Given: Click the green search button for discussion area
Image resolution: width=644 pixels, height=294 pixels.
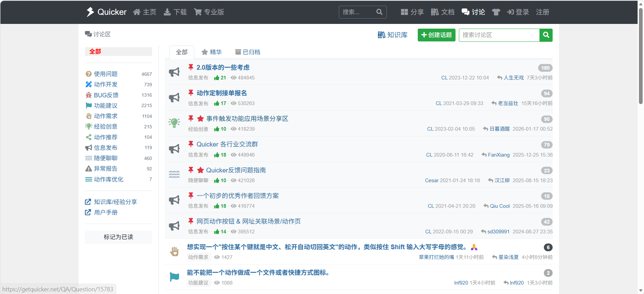Looking at the screenshot, I should click(546, 35).
